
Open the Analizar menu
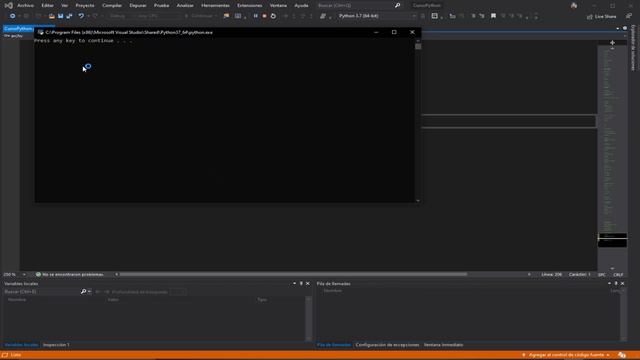pos(185,5)
